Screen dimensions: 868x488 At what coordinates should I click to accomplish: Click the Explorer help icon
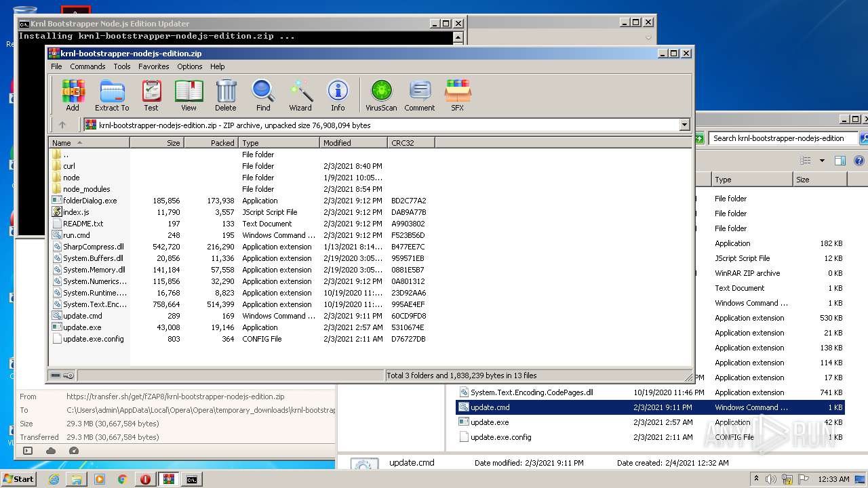click(x=859, y=161)
